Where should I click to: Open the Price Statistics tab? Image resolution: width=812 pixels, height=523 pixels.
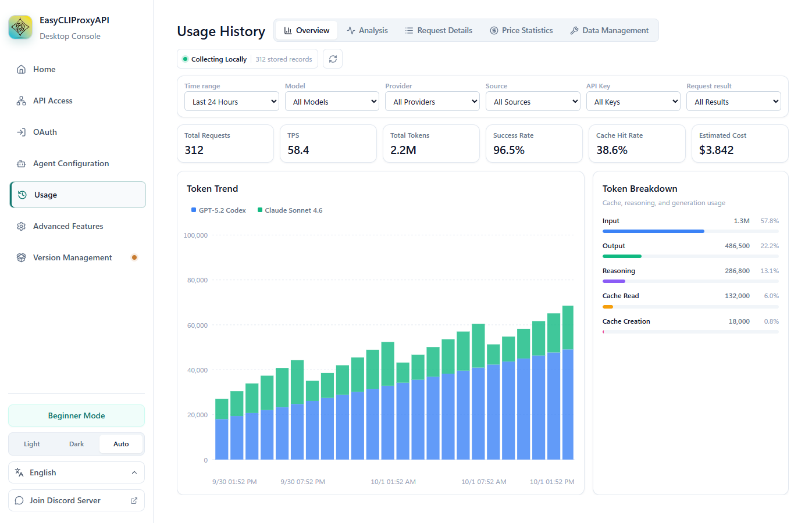pyautogui.click(x=521, y=30)
